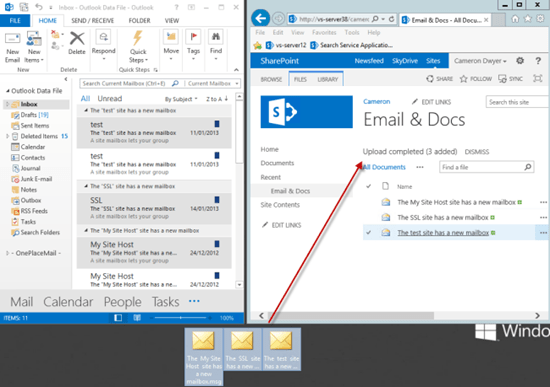
Task: Open browser Favorites star icon
Action: pyautogui.click(x=528, y=19)
